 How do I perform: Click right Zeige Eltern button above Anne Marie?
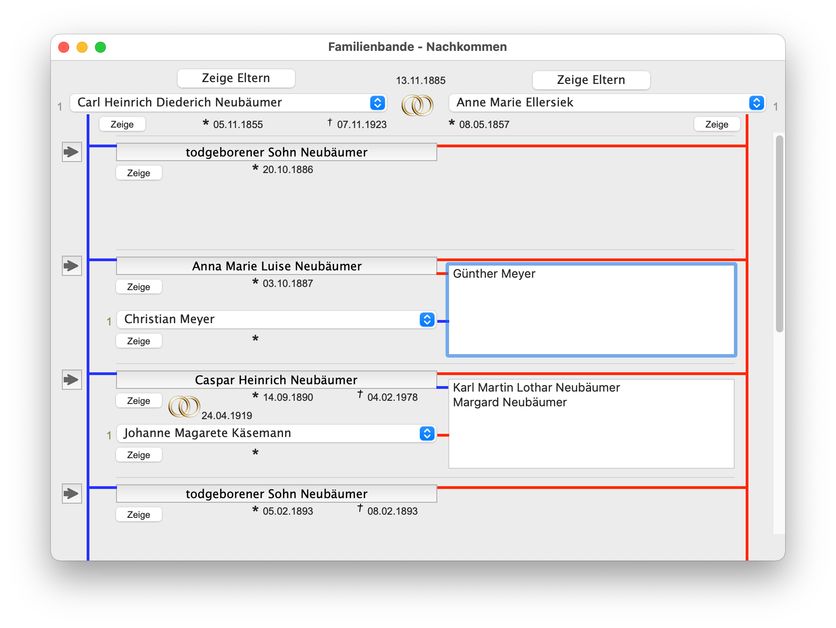point(591,80)
